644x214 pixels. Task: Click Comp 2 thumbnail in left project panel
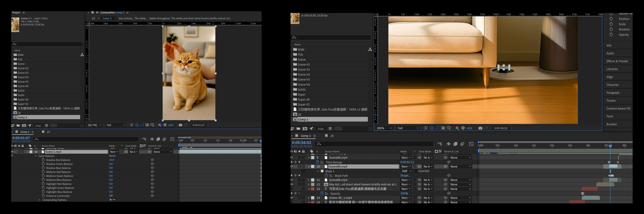click(x=15, y=24)
